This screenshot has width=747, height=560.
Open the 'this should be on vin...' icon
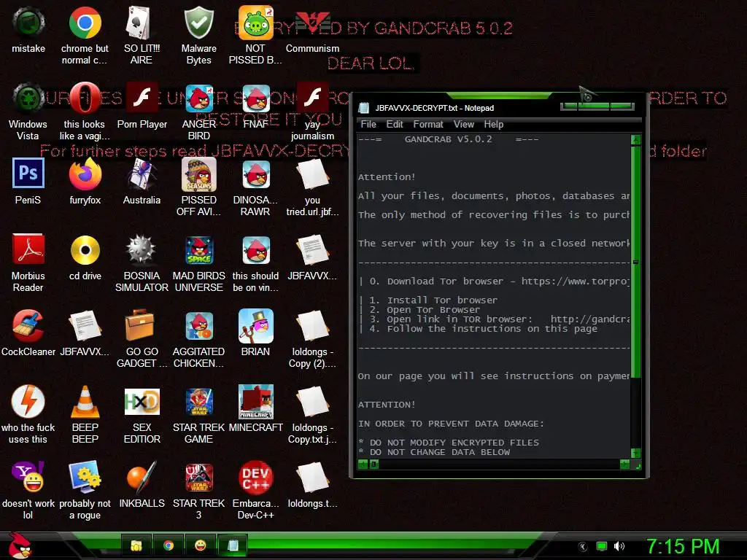tap(255, 250)
